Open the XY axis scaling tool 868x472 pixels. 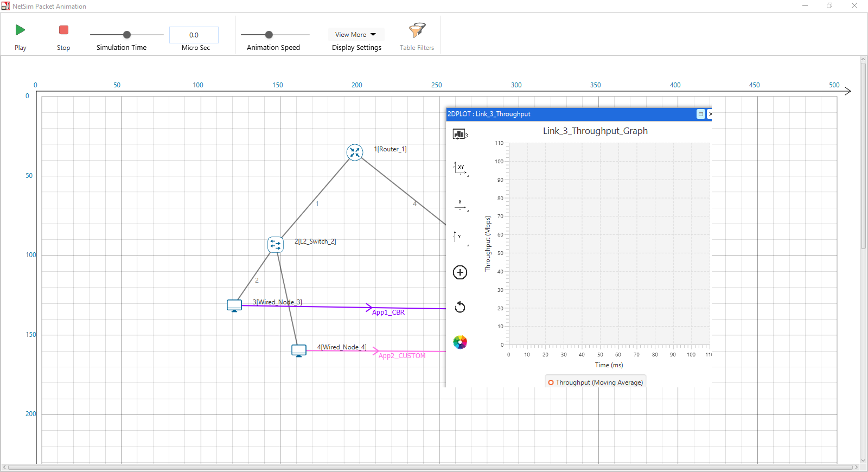click(x=461, y=169)
